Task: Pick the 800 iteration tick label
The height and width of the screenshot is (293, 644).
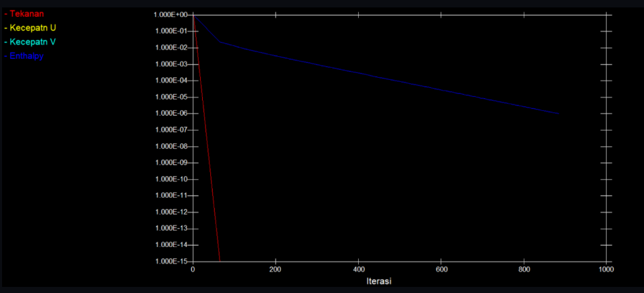Action: pyautogui.click(x=524, y=269)
